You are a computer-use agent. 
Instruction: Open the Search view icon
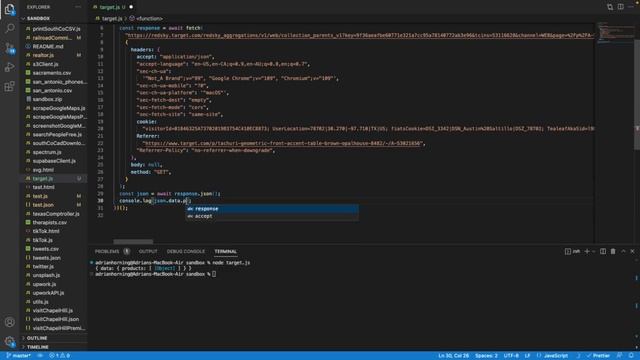(9, 28)
